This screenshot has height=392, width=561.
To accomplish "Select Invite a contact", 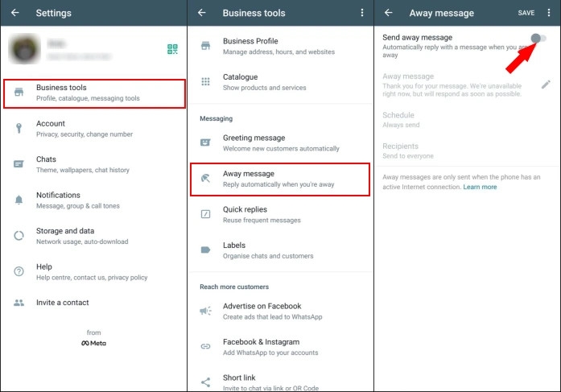I will tap(93, 303).
